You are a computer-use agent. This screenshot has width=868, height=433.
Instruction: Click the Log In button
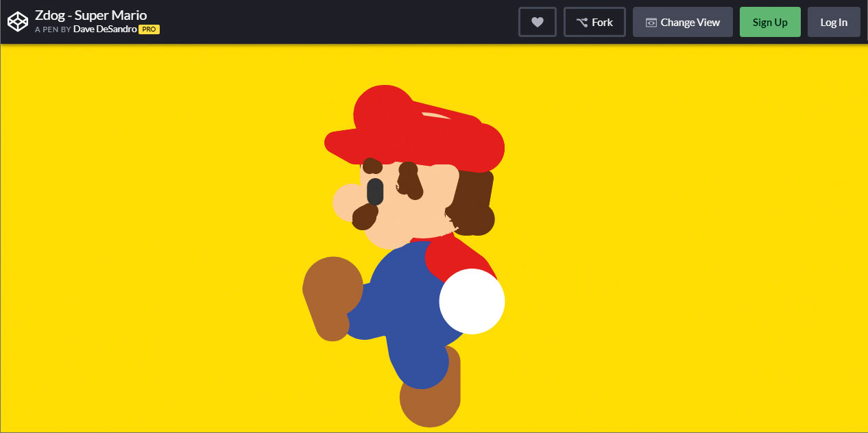(x=834, y=22)
